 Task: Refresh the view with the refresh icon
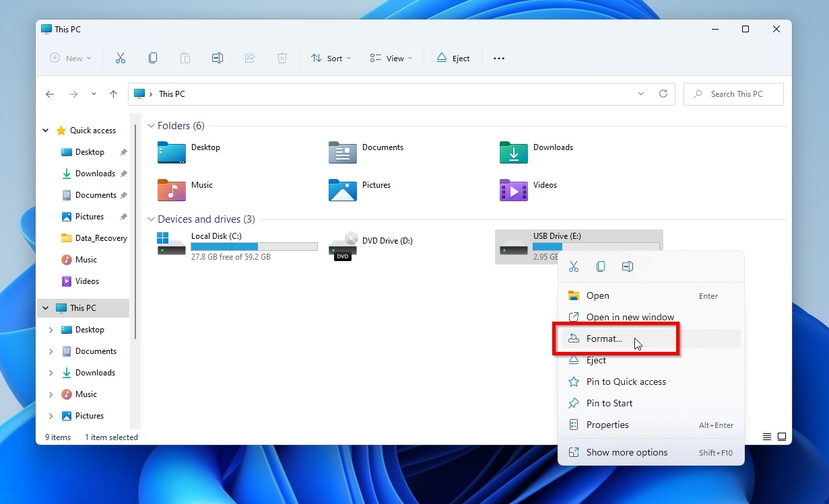(x=663, y=94)
